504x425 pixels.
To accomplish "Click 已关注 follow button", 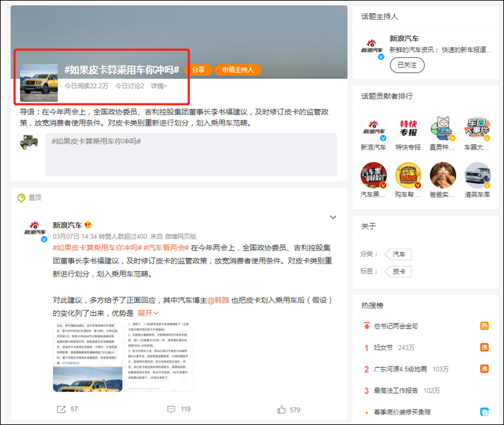I will [407, 65].
